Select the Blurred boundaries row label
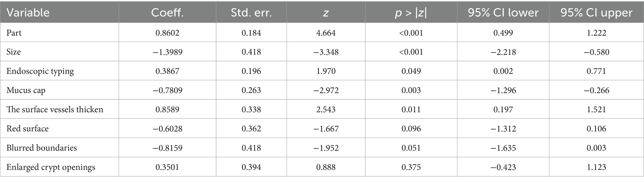Viewport: 644px width, 182px height. [42, 148]
